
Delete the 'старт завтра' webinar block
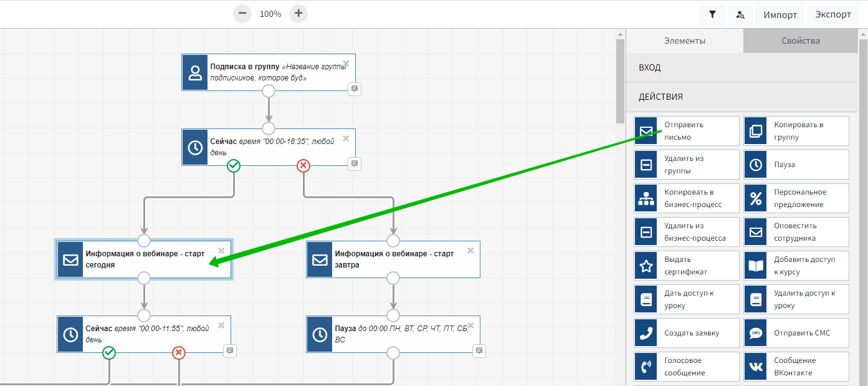[470, 251]
